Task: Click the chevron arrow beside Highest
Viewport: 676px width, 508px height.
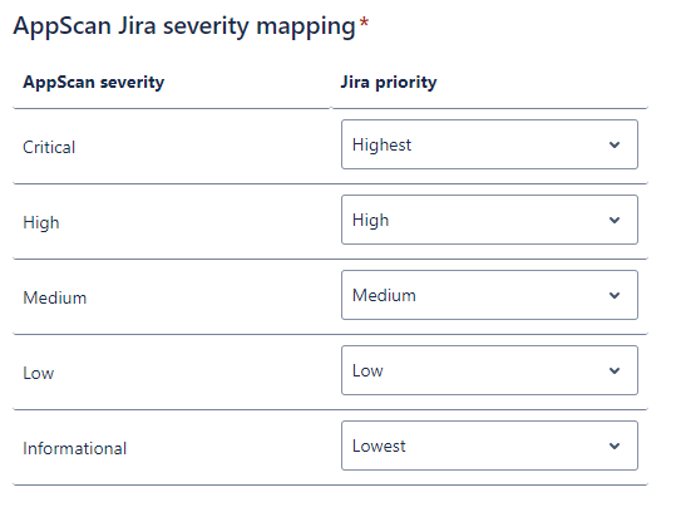Action: pos(614,145)
